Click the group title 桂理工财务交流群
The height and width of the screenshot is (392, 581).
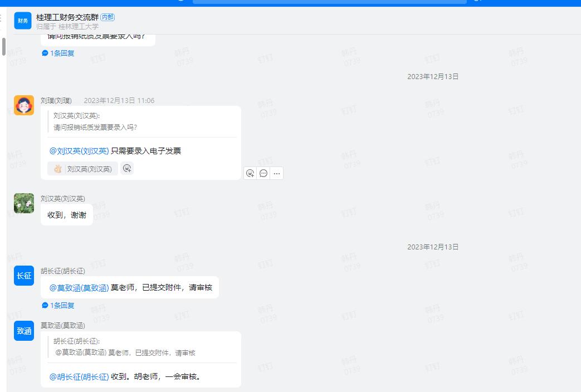tap(67, 17)
